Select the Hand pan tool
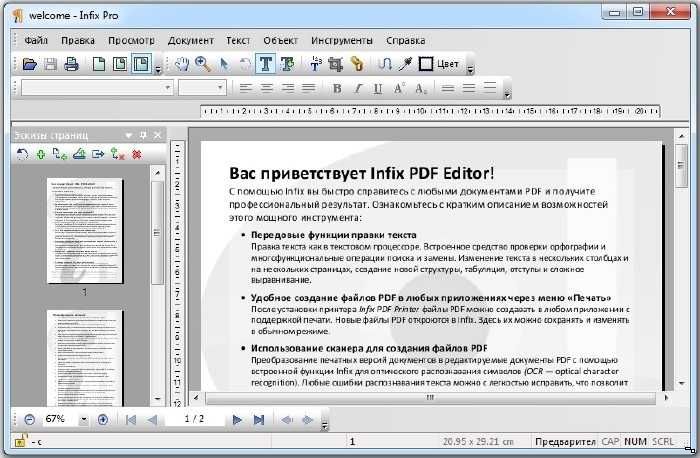 pyautogui.click(x=182, y=64)
